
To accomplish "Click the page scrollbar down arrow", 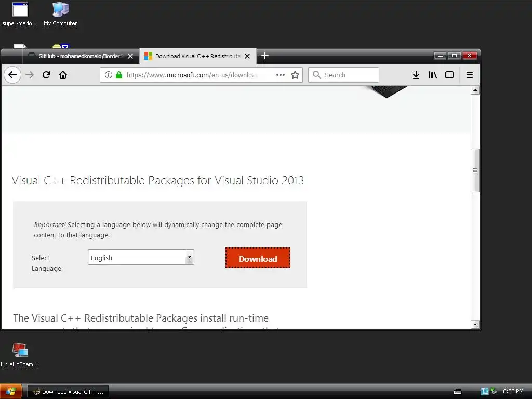I will coord(475,325).
